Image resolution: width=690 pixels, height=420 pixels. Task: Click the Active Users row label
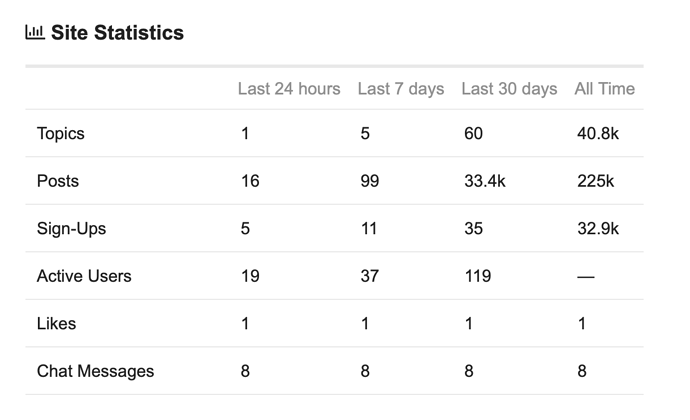point(84,276)
